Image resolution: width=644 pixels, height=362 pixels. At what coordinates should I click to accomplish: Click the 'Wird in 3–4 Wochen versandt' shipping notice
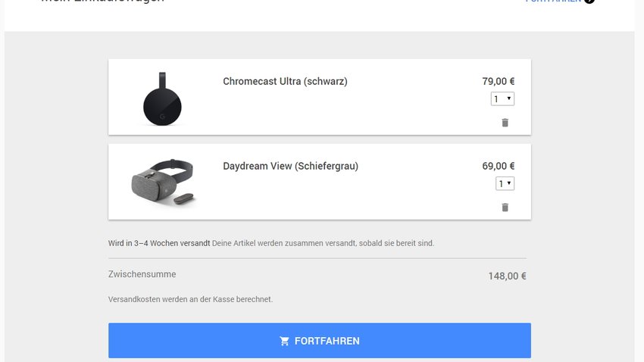point(159,243)
